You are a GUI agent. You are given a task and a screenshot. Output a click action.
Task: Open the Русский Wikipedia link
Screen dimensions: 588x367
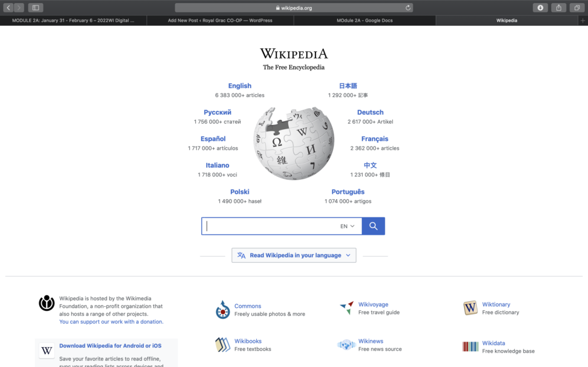[218, 112]
